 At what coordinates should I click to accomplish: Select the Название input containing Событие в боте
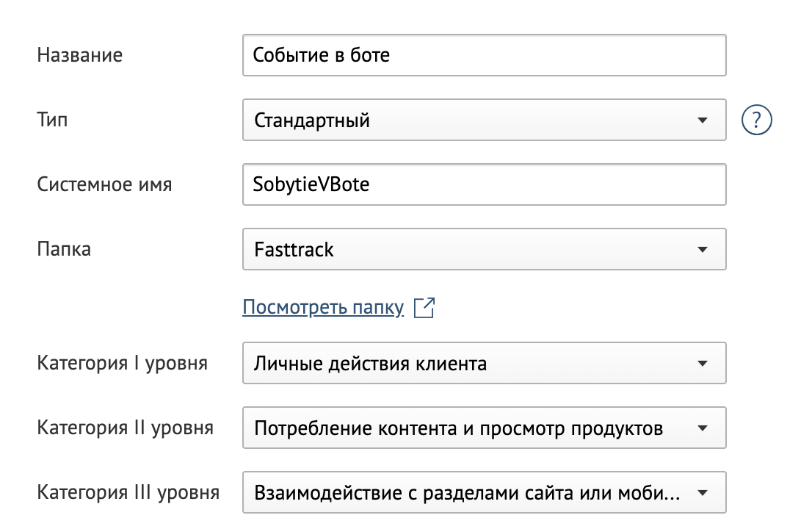(x=485, y=54)
